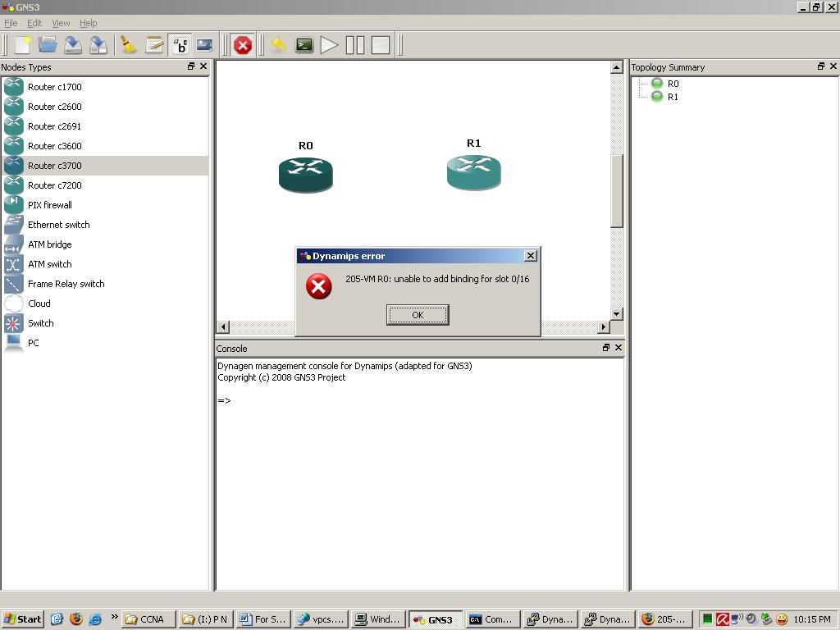Click the red X toolbar icon
Image resolution: width=840 pixels, height=630 pixels.
coord(243,45)
